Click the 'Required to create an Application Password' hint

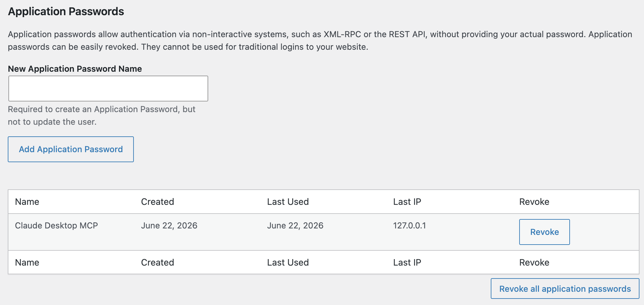(102, 115)
